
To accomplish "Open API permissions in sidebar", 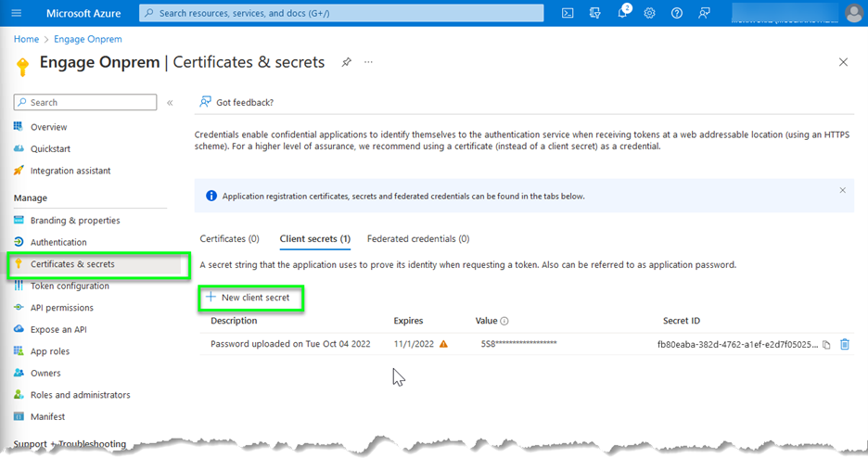I will [x=62, y=308].
